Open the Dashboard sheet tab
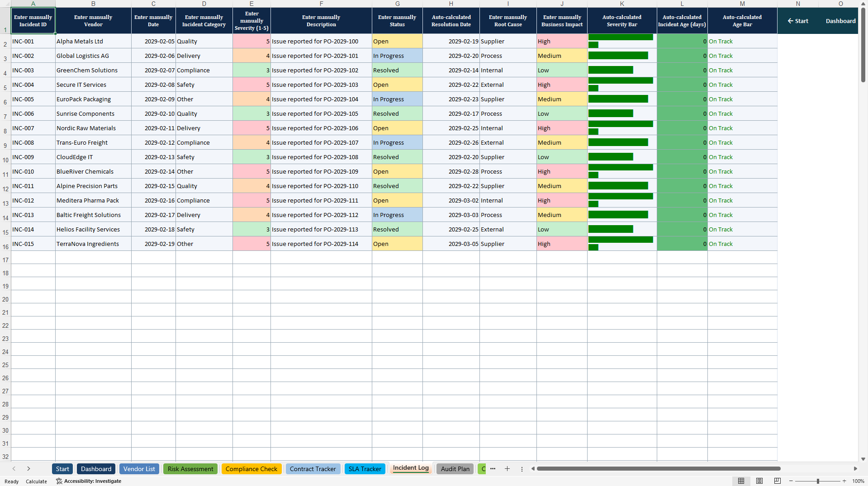This screenshot has width=868, height=486. tap(96, 469)
